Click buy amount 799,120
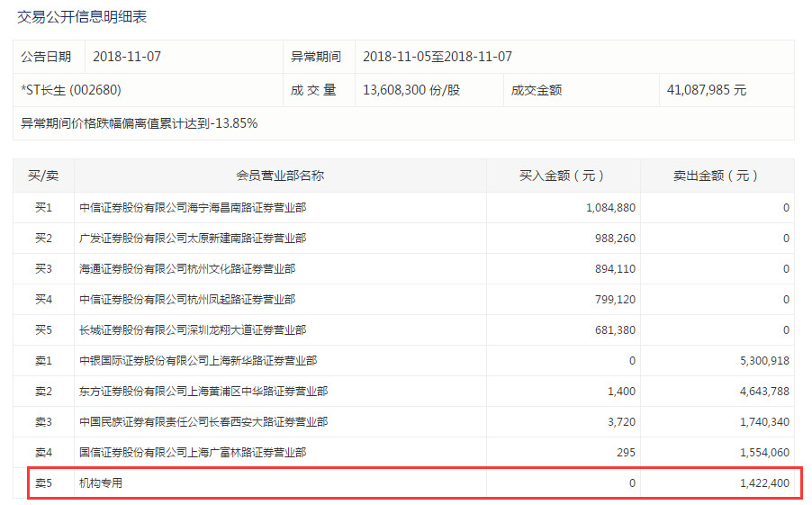This screenshot has width=812, height=505. pyautogui.click(x=615, y=300)
